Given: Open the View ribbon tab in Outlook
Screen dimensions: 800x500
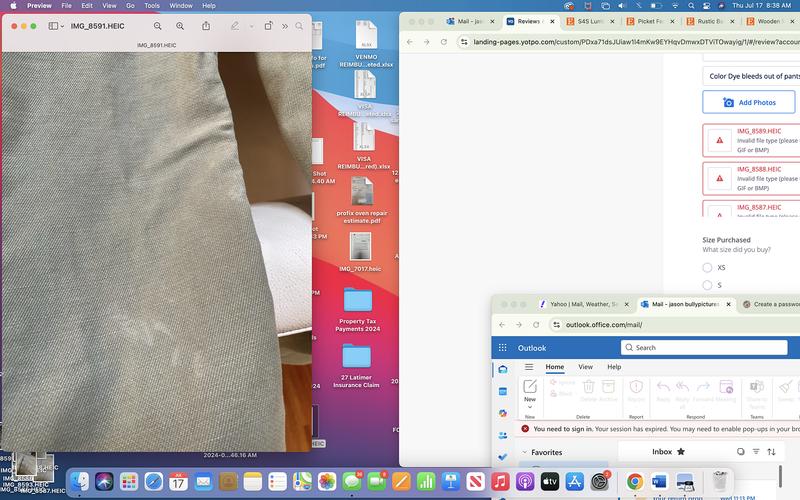Looking at the screenshot, I should (585, 367).
